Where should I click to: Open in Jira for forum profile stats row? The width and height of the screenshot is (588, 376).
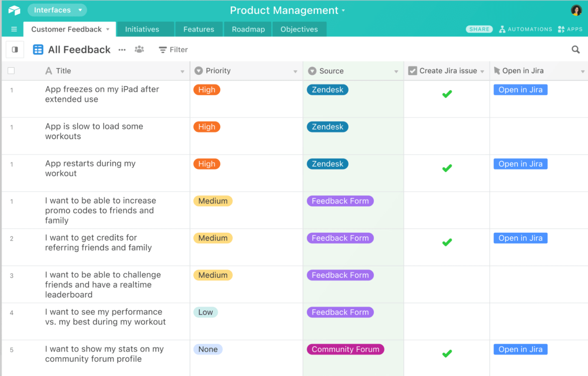(x=520, y=349)
